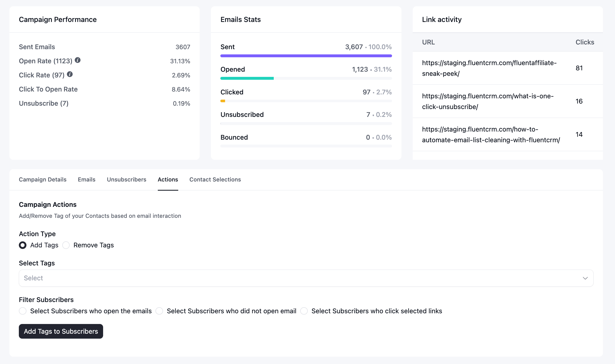Screen dimensions: 615x364
Task: Click the Bounced 0 · 0.0% stat
Action: (379, 137)
